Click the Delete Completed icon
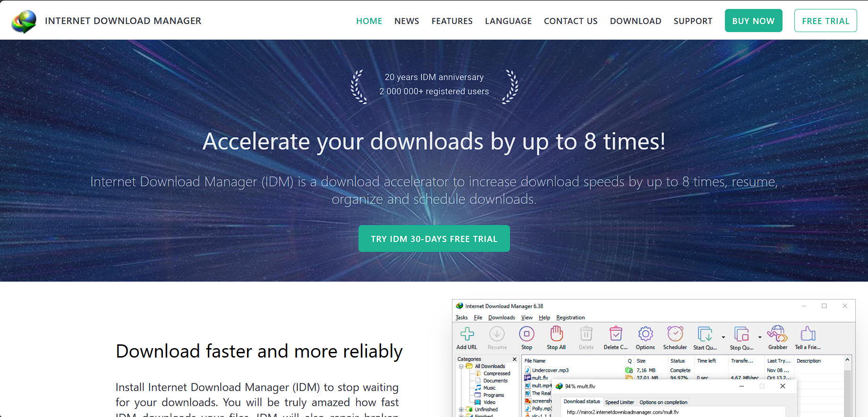Viewport: 868px width, 417px height. [x=616, y=334]
